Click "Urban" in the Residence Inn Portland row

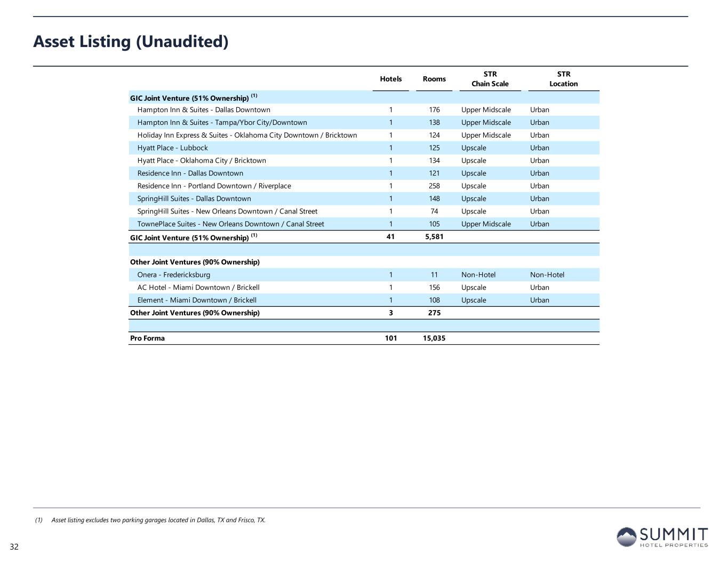pyautogui.click(x=540, y=186)
